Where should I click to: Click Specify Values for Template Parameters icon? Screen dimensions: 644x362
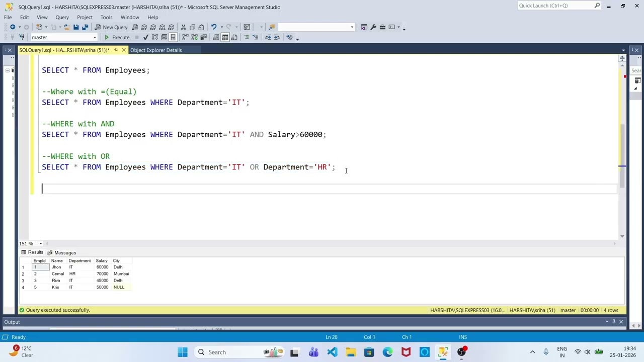tap(289, 37)
